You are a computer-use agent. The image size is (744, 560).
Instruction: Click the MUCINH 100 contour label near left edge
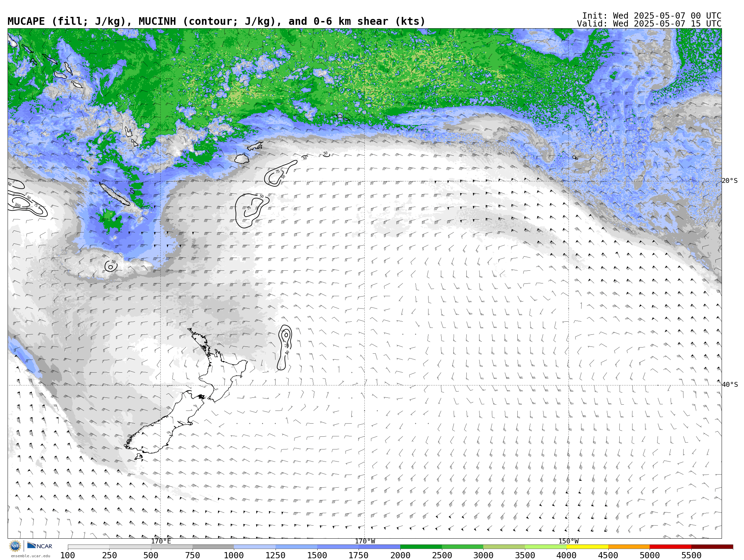point(18,205)
